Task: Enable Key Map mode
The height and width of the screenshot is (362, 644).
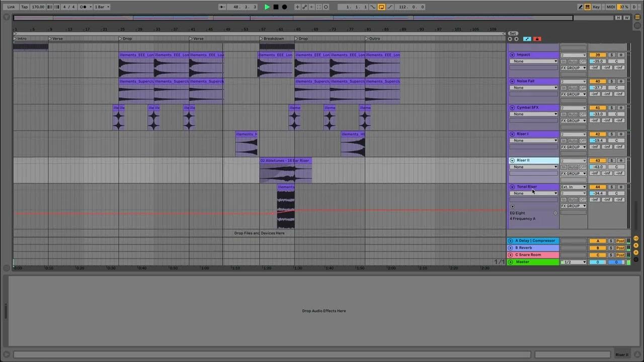Action: coord(596,7)
